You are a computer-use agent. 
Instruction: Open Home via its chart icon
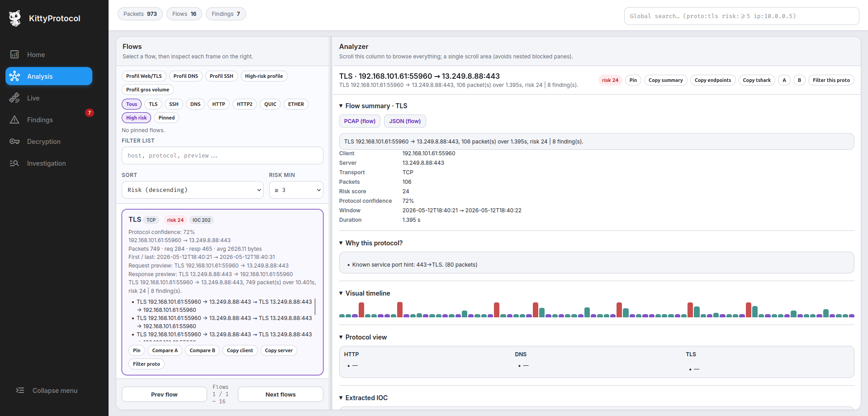pyautogui.click(x=14, y=55)
